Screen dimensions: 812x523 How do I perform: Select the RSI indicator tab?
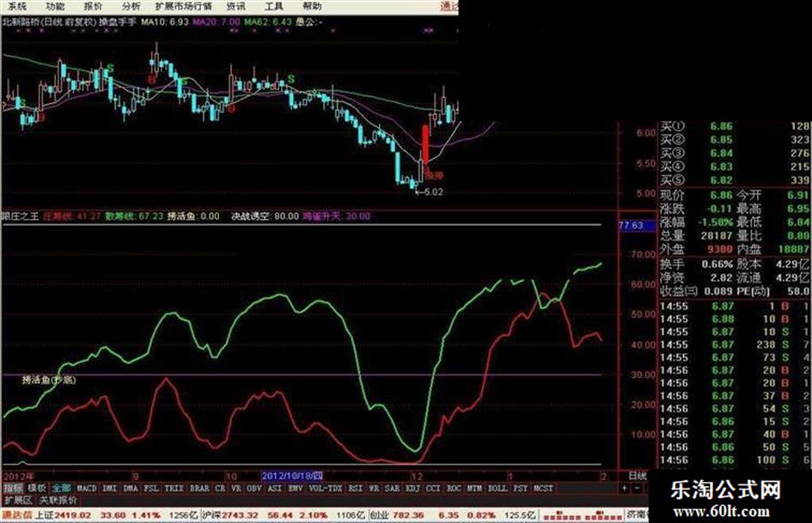[x=355, y=489]
